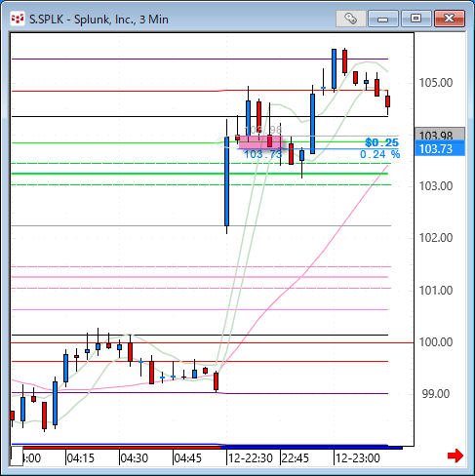Viewport: 475px width, 476px height.
Task: Click the 99.00 price scale label
Action: 436,394
